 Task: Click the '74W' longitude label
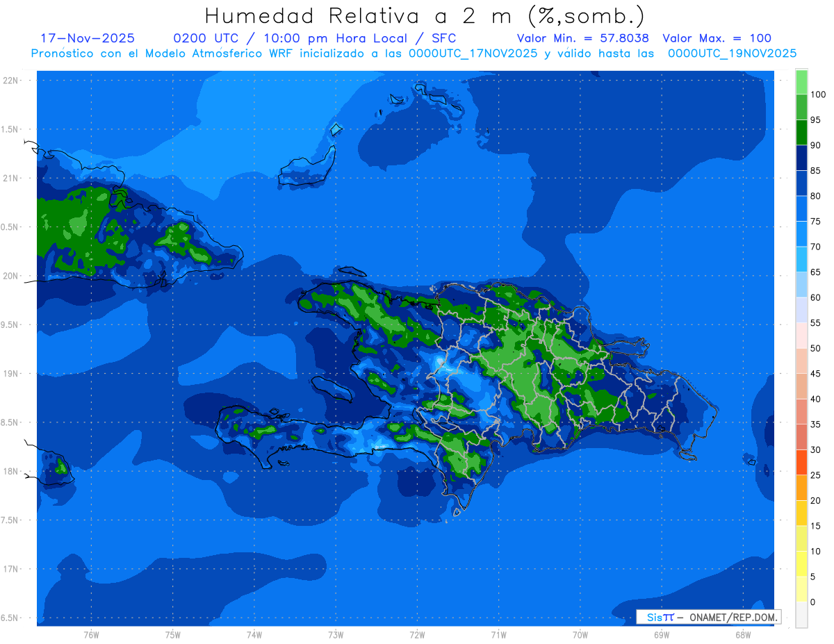[254, 634]
